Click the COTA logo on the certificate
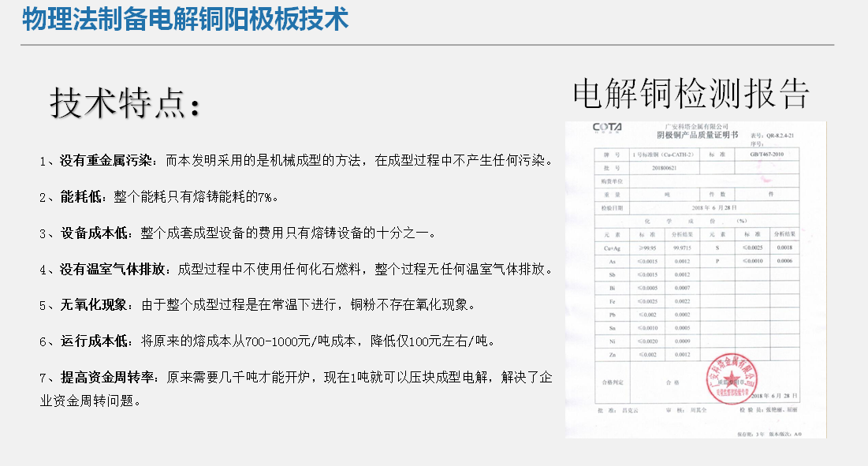 click(x=607, y=128)
